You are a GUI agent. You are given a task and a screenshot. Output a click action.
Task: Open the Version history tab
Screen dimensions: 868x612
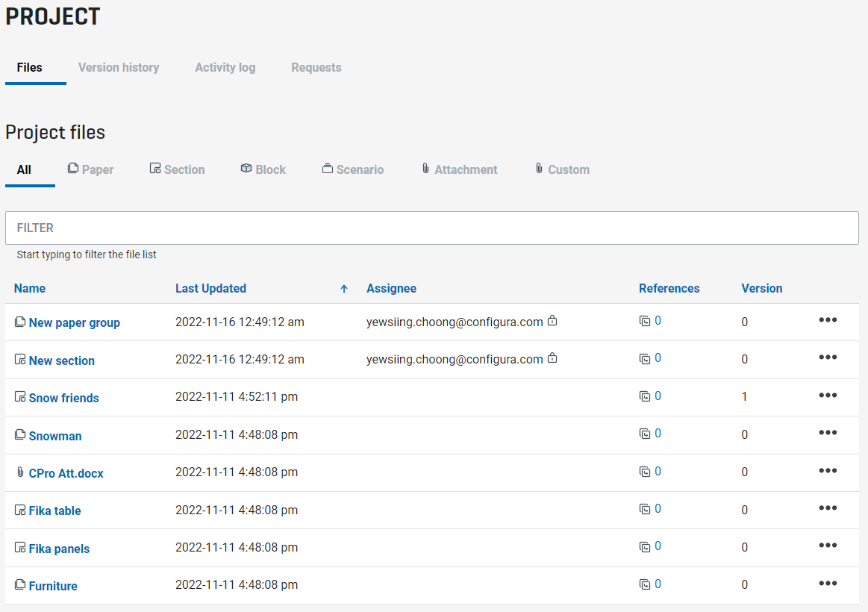pos(119,67)
